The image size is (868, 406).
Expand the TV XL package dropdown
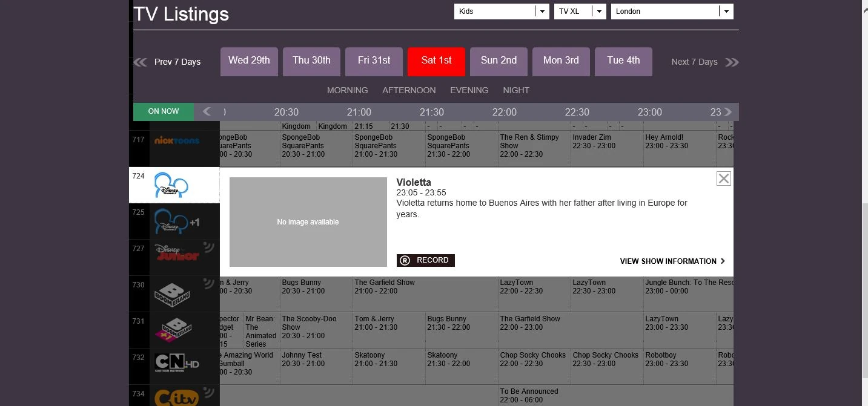tap(580, 11)
